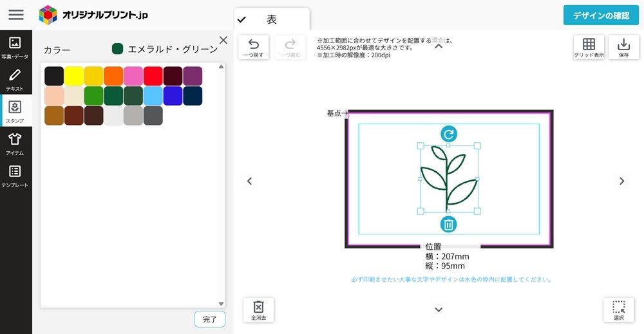Go to previous item with left arrow
This screenshot has height=334, width=644.
click(x=249, y=181)
